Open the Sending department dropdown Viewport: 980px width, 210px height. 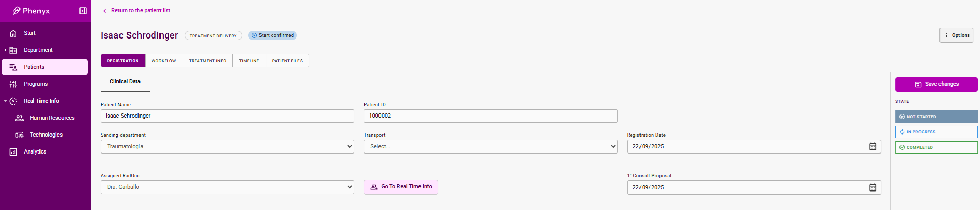pos(227,147)
